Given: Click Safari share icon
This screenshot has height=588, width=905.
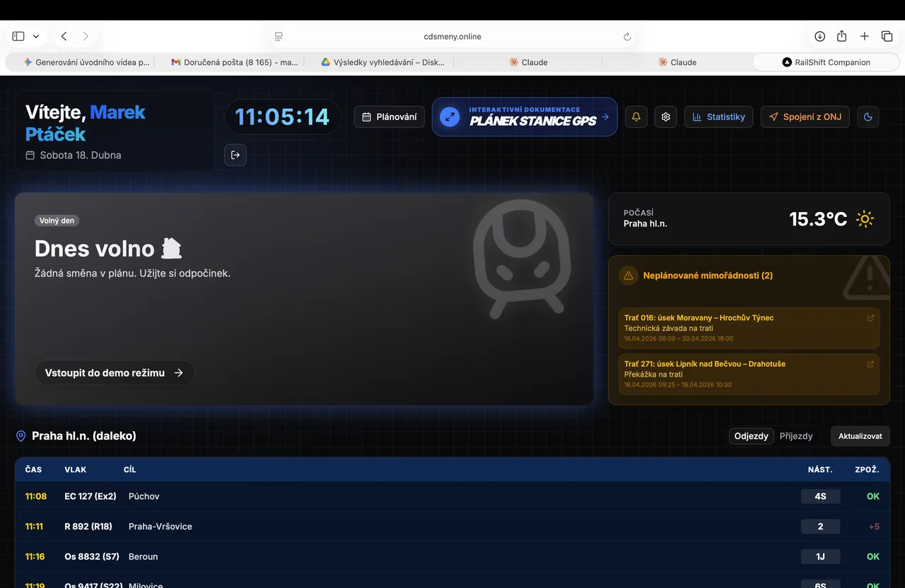Looking at the screenshot, I should 841,36.
